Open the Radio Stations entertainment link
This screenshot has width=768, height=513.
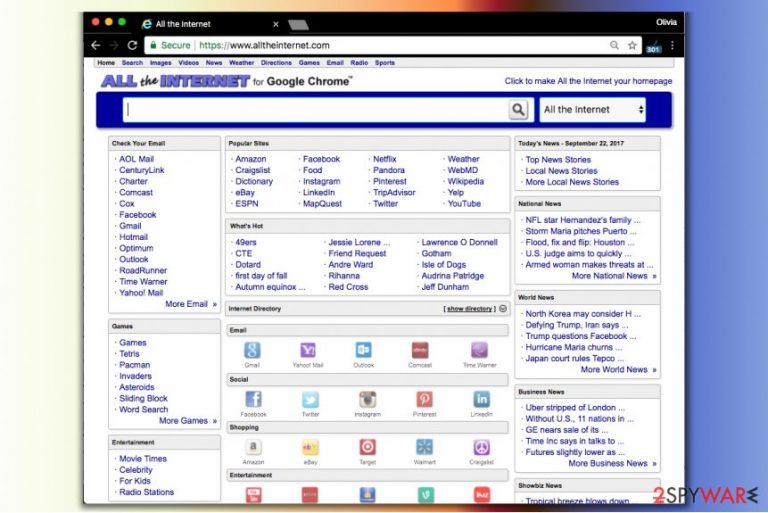point(146,492)
